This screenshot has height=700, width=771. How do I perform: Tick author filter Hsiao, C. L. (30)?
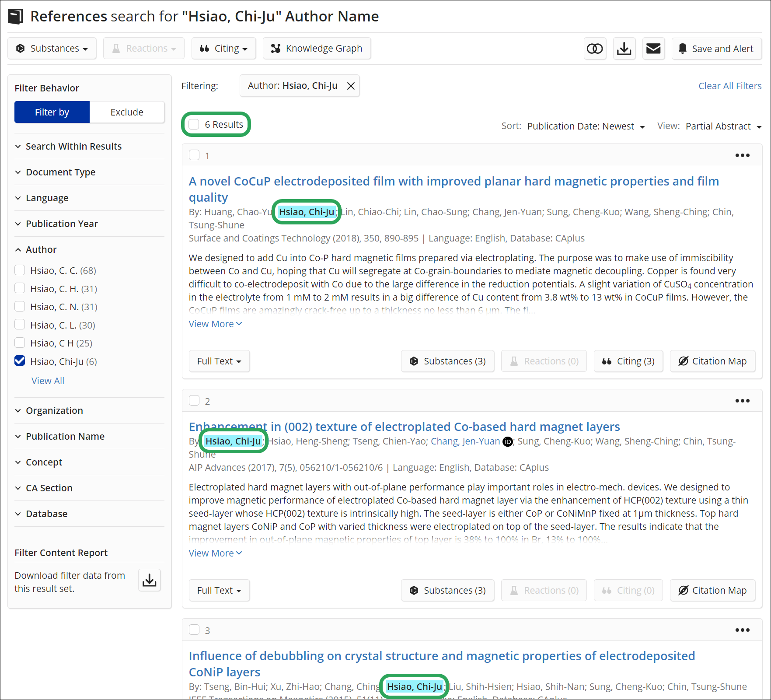click(20, 324)
